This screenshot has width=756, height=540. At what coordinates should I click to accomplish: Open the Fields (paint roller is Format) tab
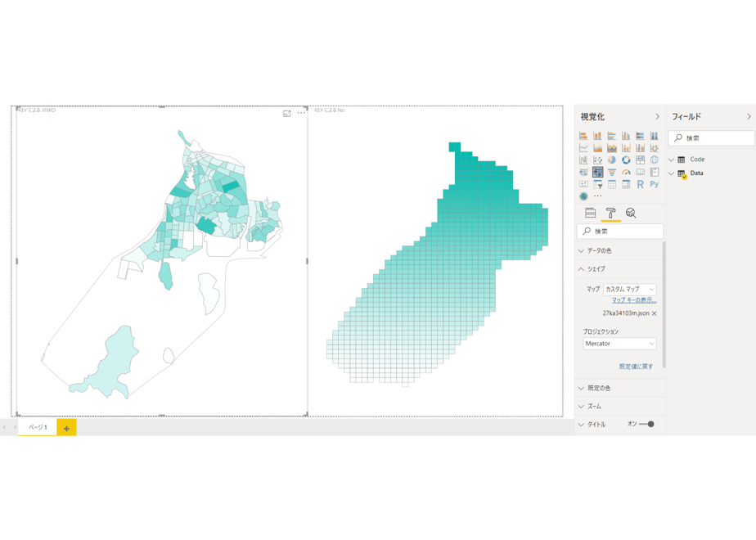click(x=590, y=213)
